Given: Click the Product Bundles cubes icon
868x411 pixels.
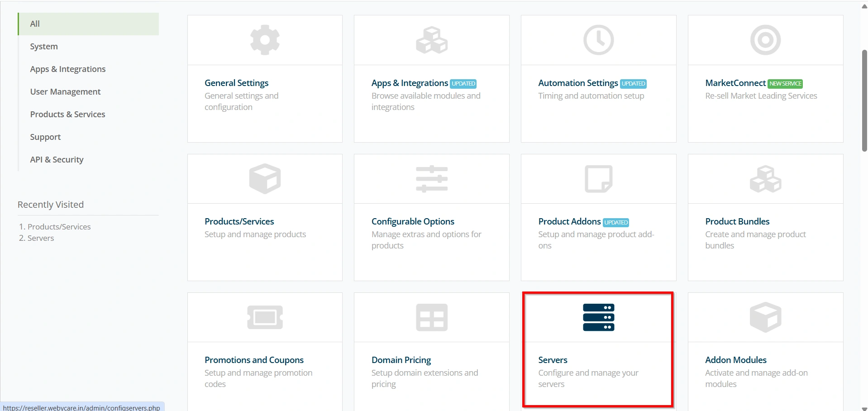Looking at the screenshot, I should point(765,179).
